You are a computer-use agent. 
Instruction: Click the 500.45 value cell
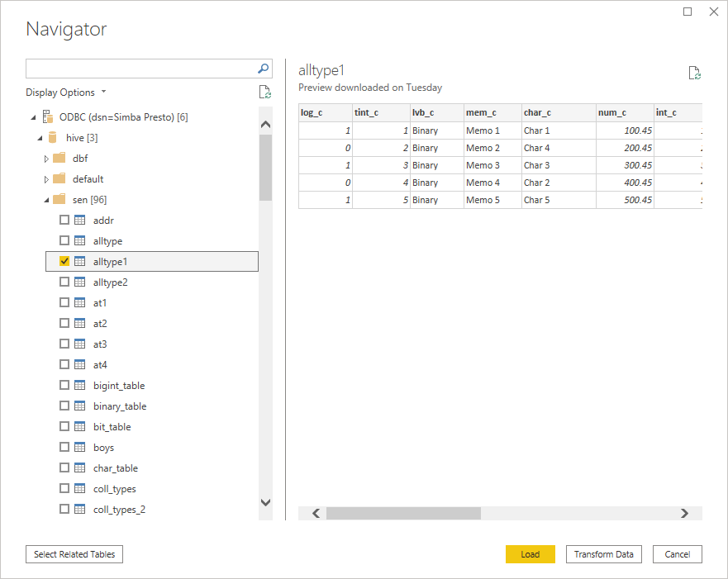coord(625,200)
